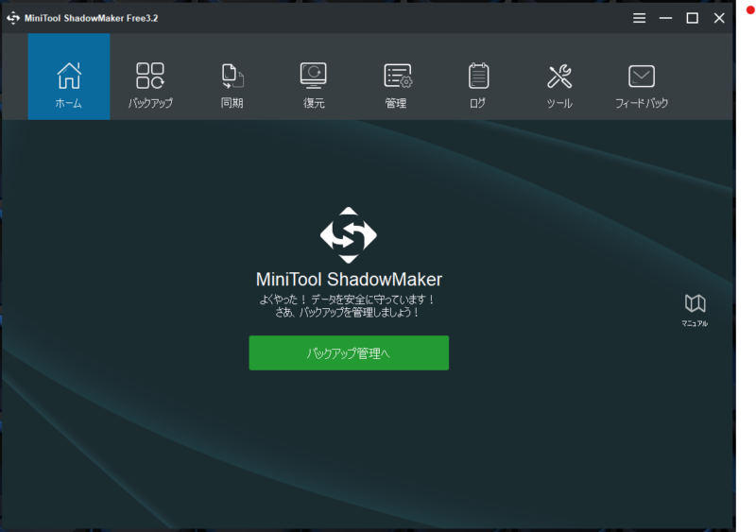Close the ShadowMaker window

(x=719, y=18)
